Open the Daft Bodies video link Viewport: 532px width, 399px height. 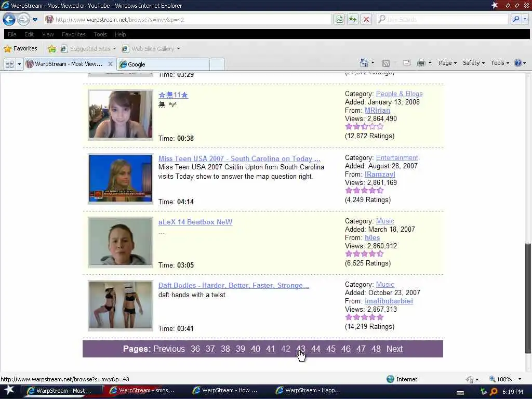233,285
